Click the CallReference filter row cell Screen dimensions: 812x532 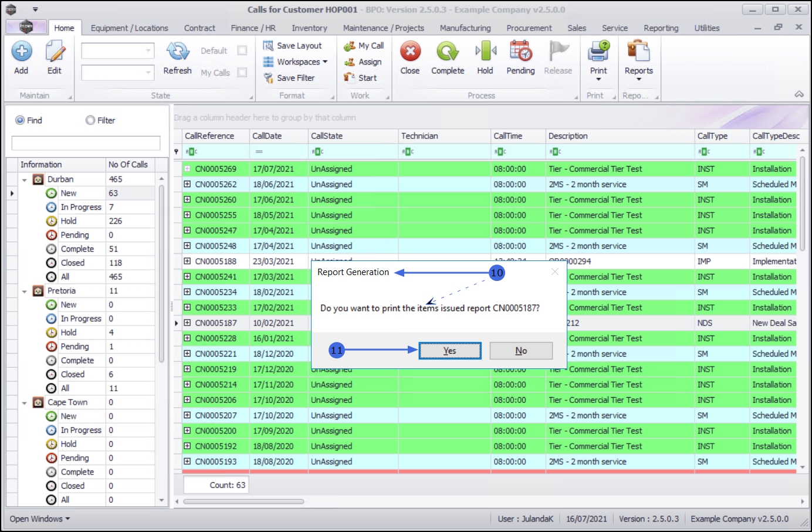click(215, 151)
